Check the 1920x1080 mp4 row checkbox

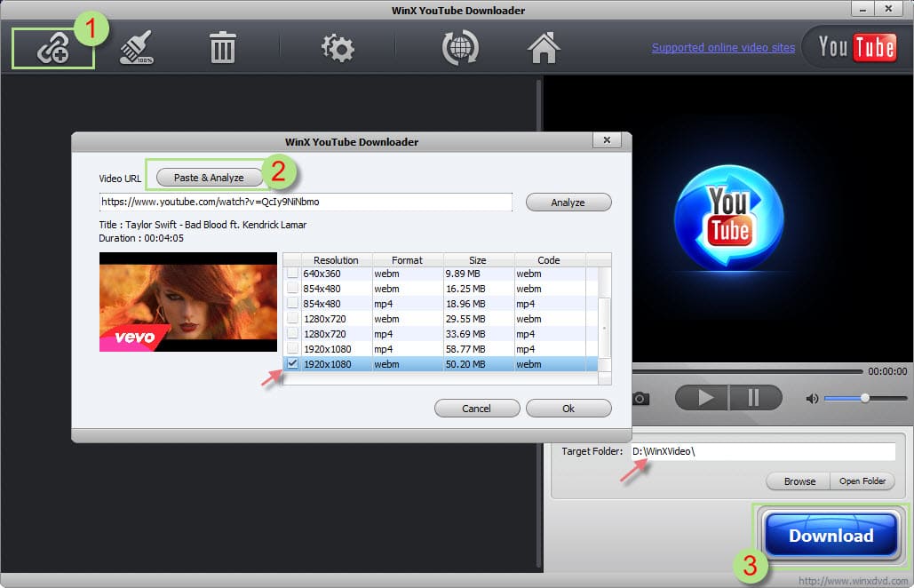pos(292,349)
